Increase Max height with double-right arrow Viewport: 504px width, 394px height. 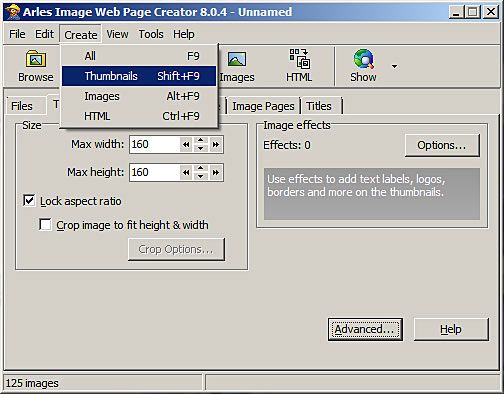click(x=216, y=172)
